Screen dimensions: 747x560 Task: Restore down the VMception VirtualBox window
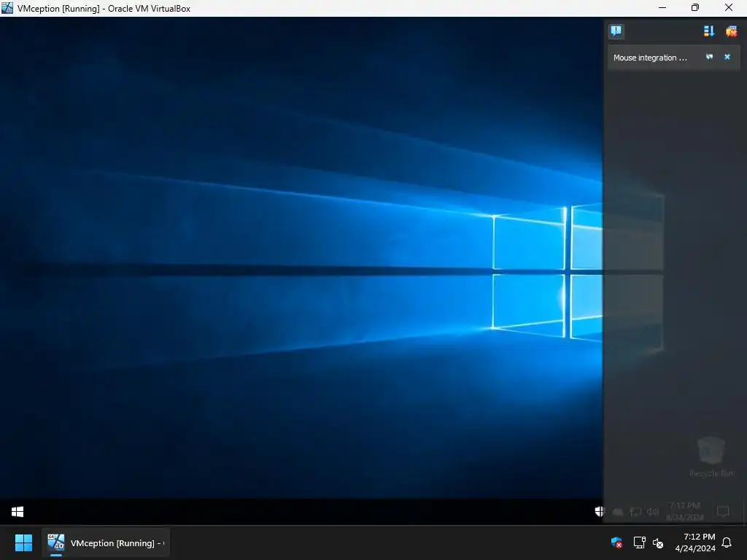pyautogui.click(x=695, y=8)
